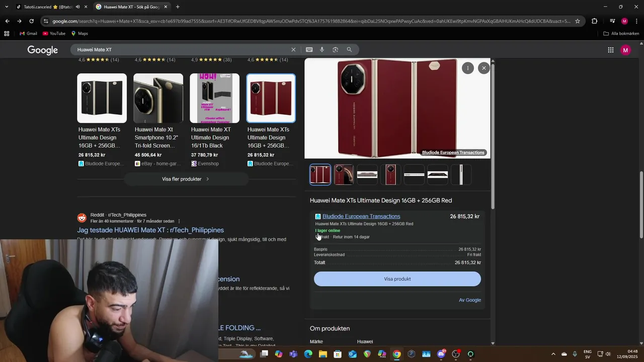644x362 pixels.
Task: Open the Chrome extensions puzzle icon
Action: click(595, 21)
